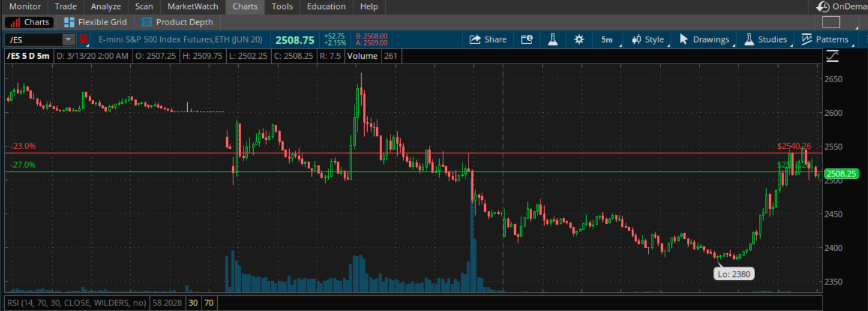Open the Flexible Grid view
The width and height of the screenshot is (868, 311).
coord(95,22)
